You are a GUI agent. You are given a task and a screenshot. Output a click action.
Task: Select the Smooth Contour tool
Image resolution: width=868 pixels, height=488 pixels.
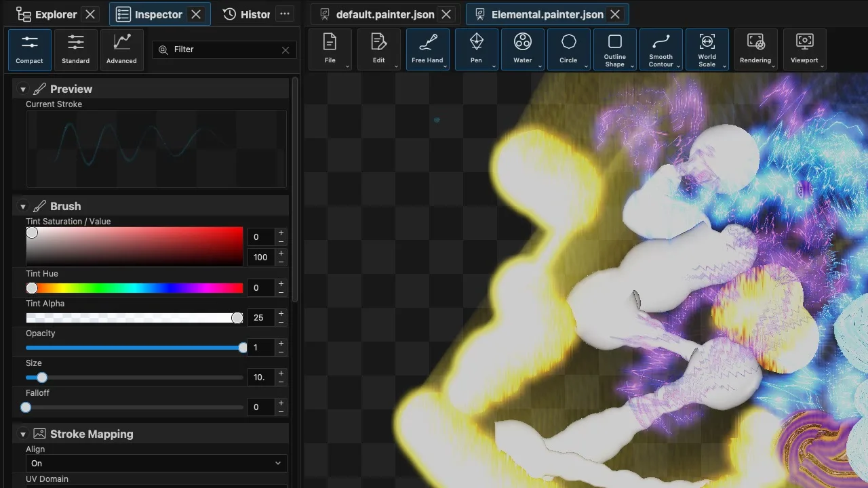pyautogui.click(x=660, y=49)
